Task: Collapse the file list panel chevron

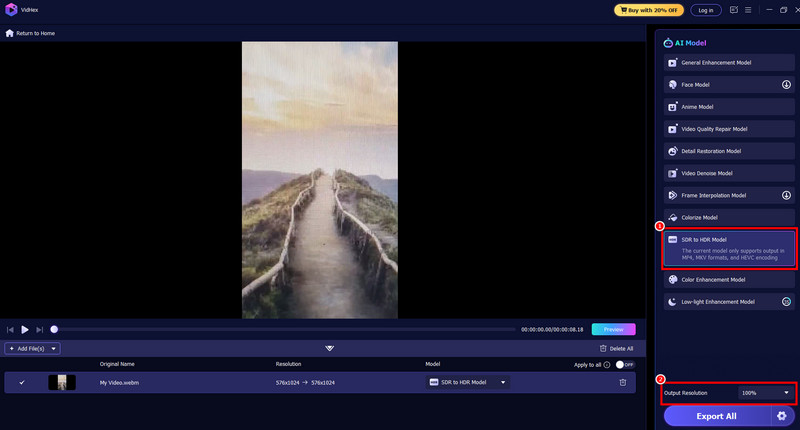Action: 330,348
